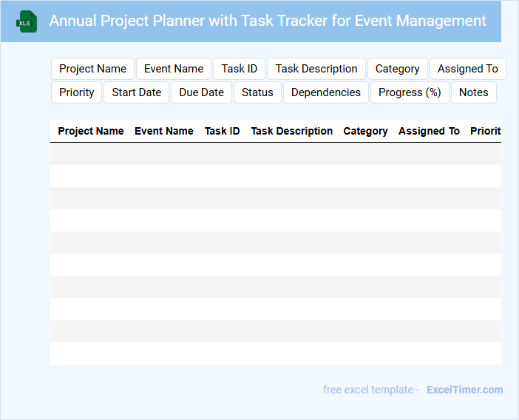Select the Project Name tag
The width and height of the screenshot is (519, 420).
coord(92,69)
